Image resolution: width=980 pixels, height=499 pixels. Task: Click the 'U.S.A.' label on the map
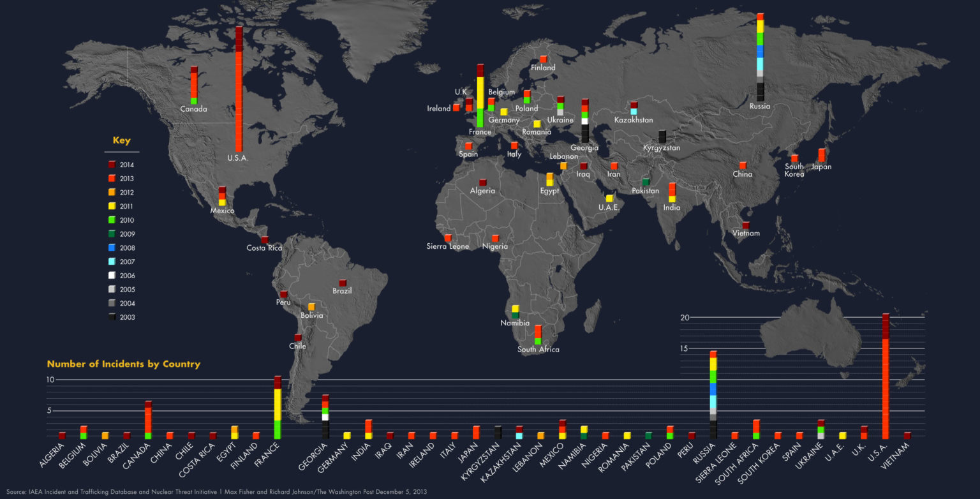[237, 158]
